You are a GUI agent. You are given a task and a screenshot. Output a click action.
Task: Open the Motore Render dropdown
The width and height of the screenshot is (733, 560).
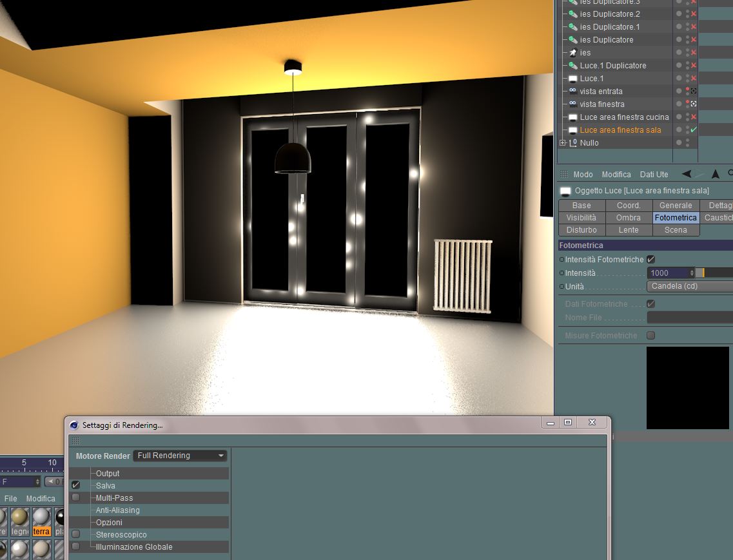pyautogui.click(x=180, y=456)
